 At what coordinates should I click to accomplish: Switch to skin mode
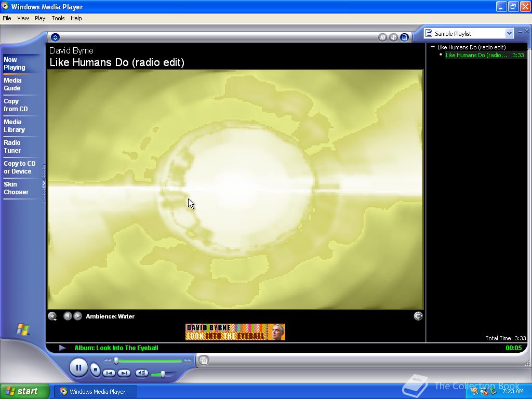click(204, 361)
